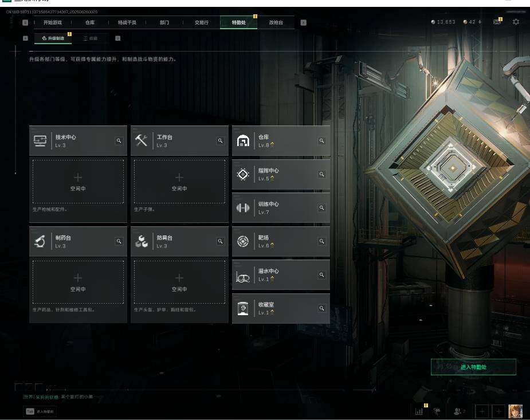
Task: Open the settings gear icon
Action: 516,22
